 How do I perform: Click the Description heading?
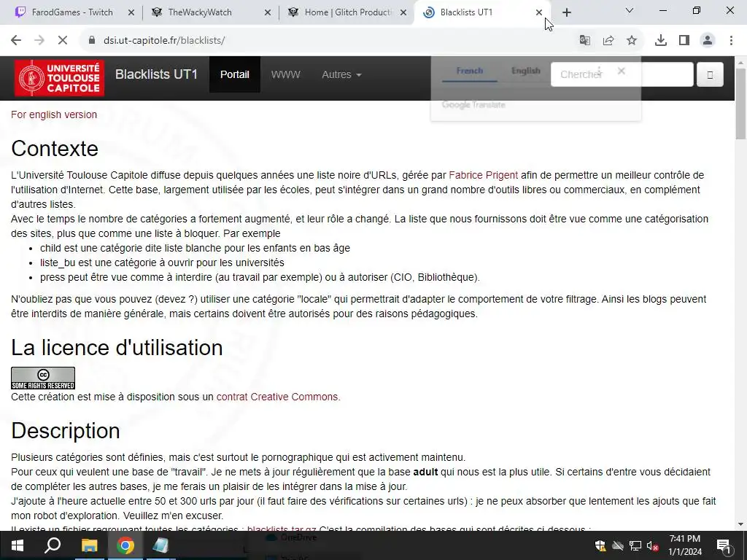tap(65, 430)
